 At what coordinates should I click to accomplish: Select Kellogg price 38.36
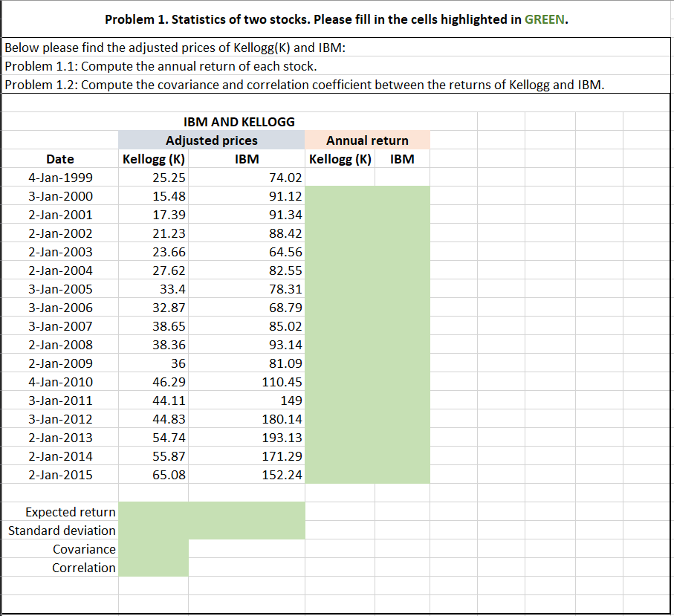[154, 344]
